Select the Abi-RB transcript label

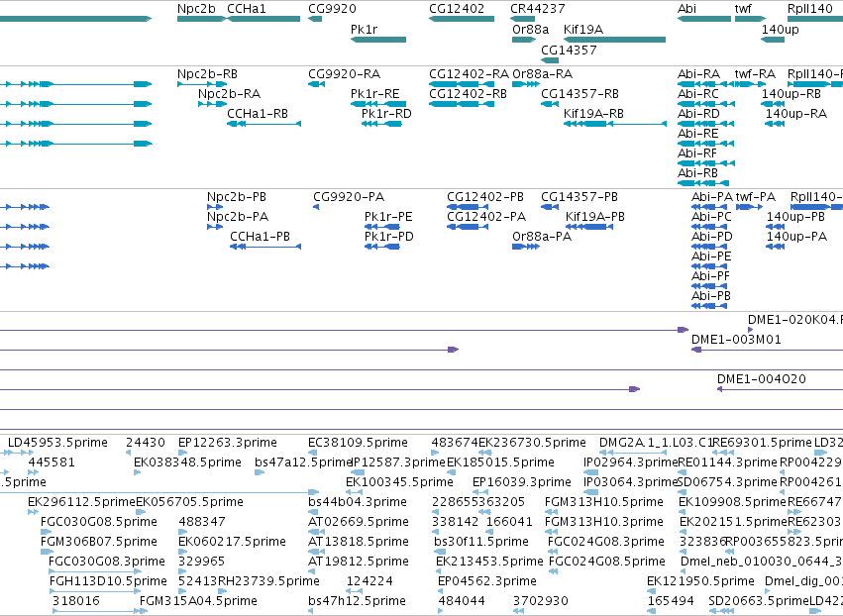click(697, 173)
